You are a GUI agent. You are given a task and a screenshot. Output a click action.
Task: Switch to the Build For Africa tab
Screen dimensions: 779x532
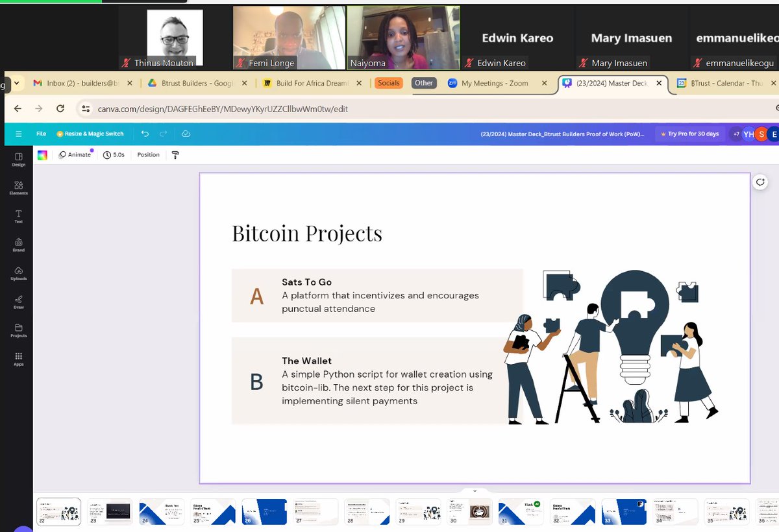[312, 83]
